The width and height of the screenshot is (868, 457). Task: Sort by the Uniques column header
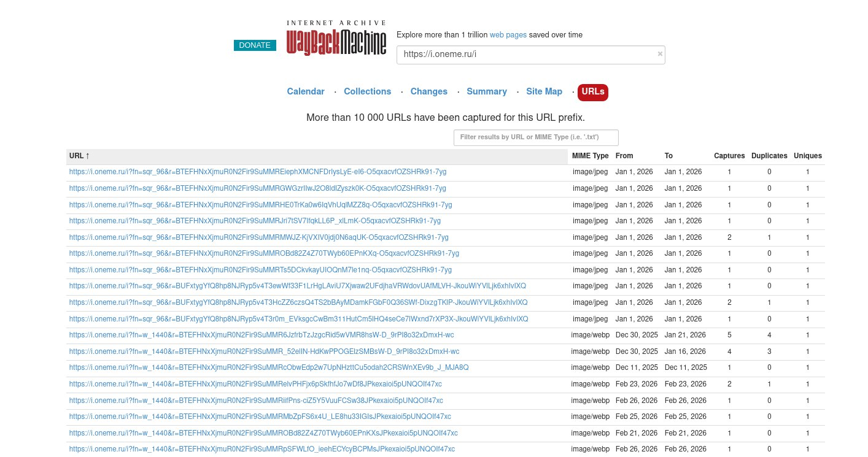pyautogui.click(x=808, y=156)
